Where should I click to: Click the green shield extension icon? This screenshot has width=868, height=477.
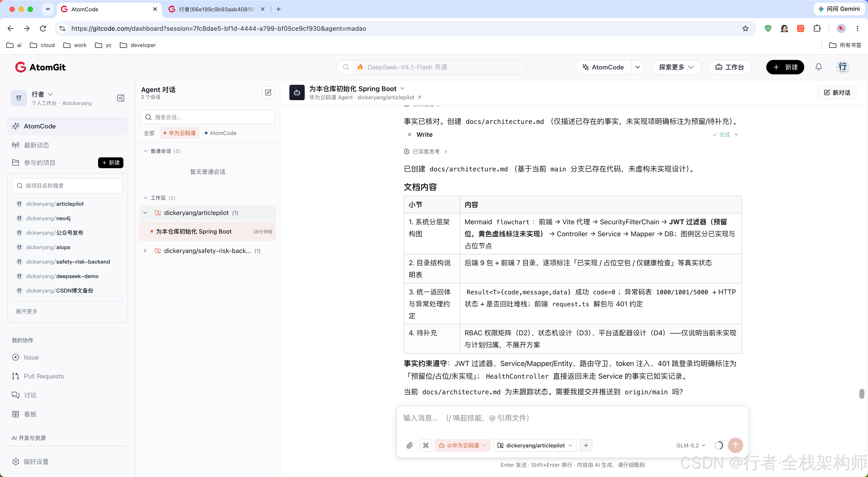tap(768, 29)
